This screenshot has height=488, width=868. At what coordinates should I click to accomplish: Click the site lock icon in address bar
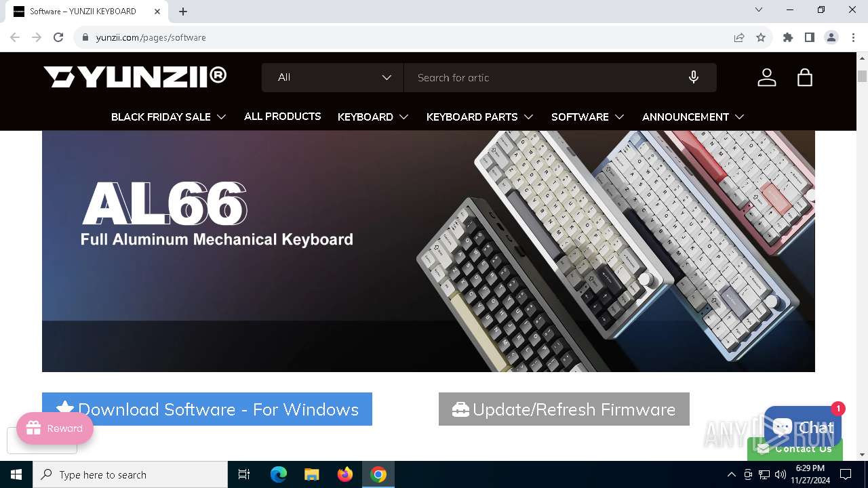pos(85,37)
